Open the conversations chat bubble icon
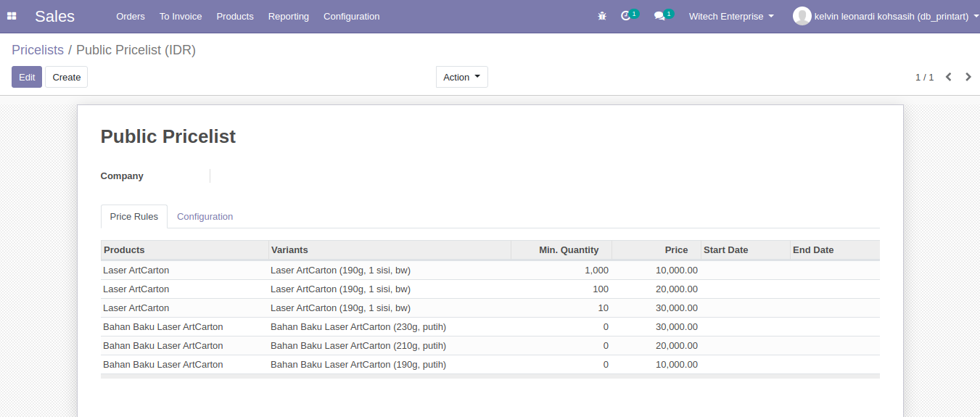The width and height of the screenshot is (980, 417). tap(659, 16)
